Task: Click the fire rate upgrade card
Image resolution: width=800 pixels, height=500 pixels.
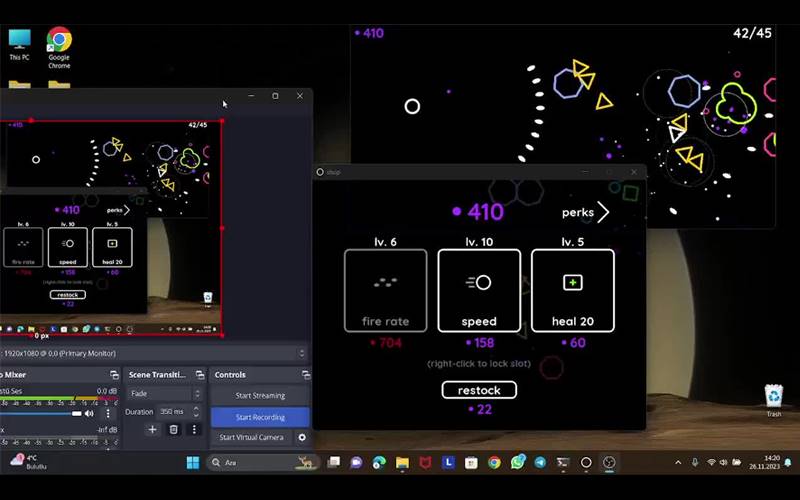Action: point(385,290)
